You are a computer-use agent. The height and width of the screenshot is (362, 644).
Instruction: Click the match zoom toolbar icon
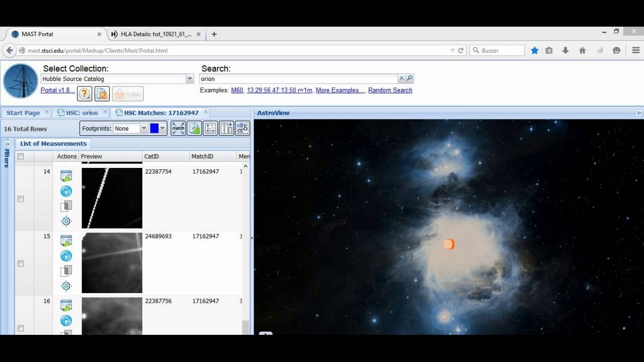coord(178,128)
